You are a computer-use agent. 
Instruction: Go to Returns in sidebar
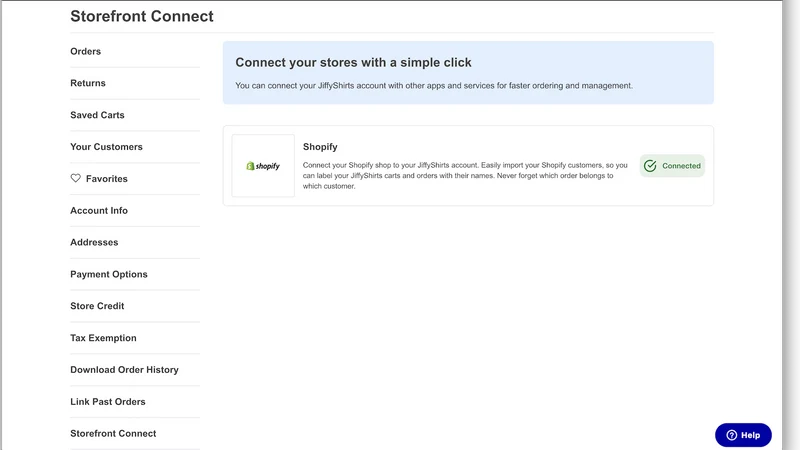pos(88,83)
